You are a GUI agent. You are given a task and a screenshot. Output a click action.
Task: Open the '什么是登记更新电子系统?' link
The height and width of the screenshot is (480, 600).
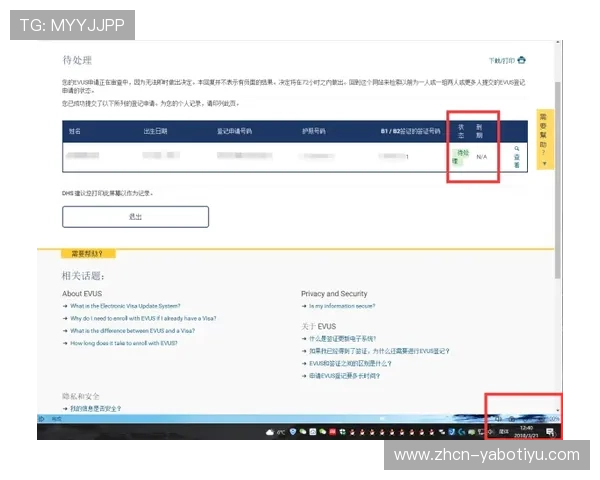click(347, 339)
